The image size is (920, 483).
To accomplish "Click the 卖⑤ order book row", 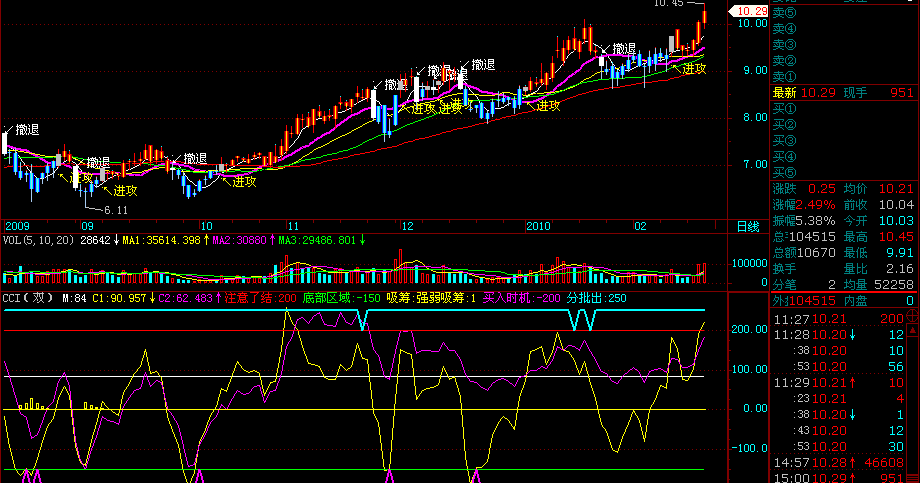I will (844, 13).
